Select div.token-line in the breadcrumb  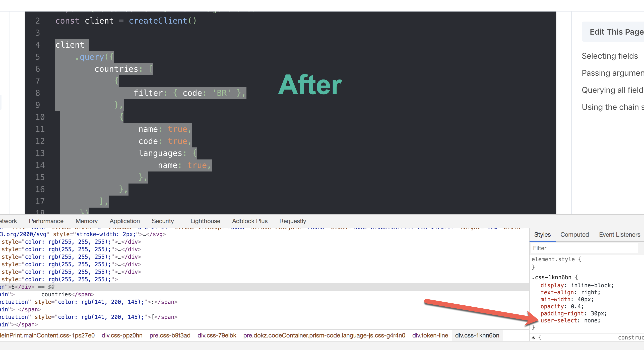(430, 335)
